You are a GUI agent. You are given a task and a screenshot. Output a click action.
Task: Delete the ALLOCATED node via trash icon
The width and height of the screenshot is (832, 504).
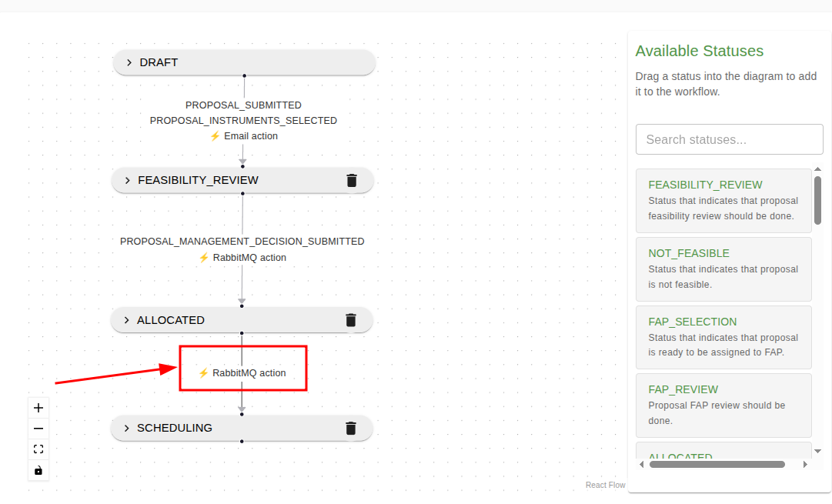coord(352,319)
